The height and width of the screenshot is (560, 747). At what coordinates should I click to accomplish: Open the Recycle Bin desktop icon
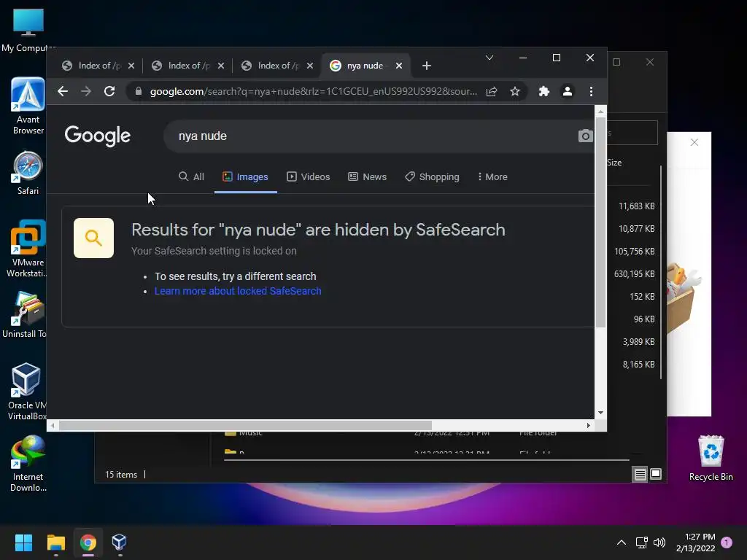tap(711, 458)
